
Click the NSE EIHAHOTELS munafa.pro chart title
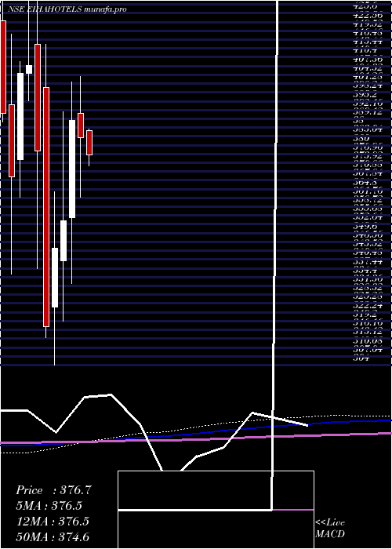pos(67,9)
